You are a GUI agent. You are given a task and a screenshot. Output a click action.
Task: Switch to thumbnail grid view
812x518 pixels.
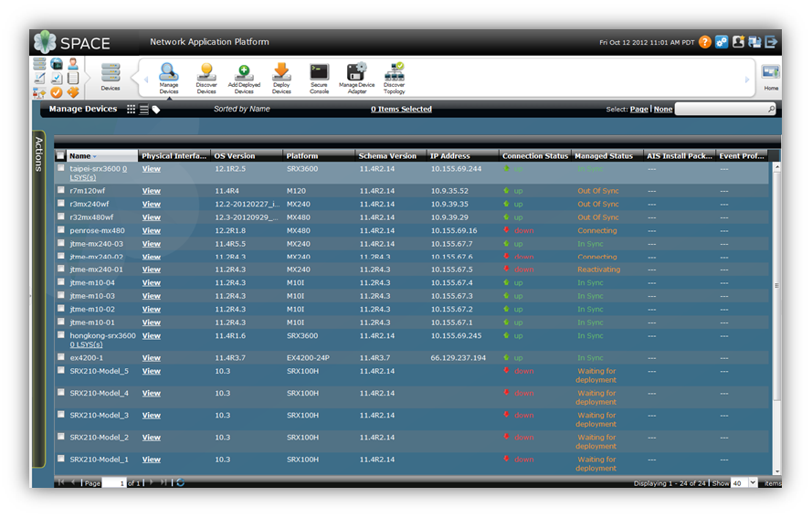pos(131,110)
